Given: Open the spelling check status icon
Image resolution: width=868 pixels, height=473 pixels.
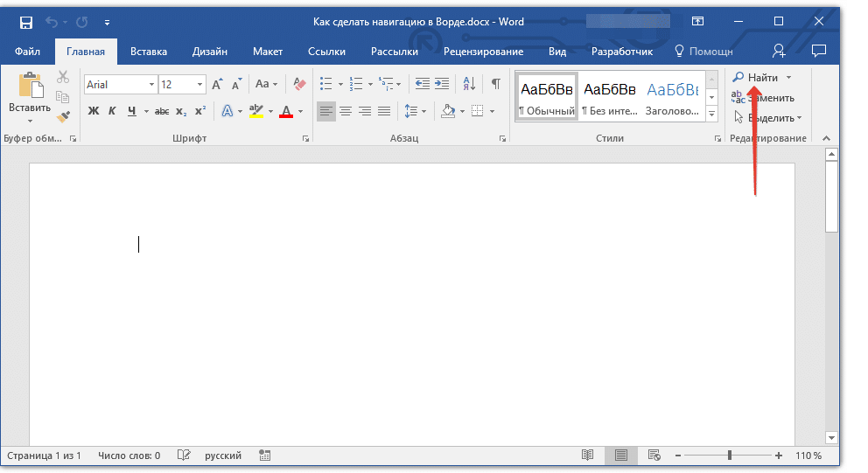Looking at the screenshot, I should 184,456.
